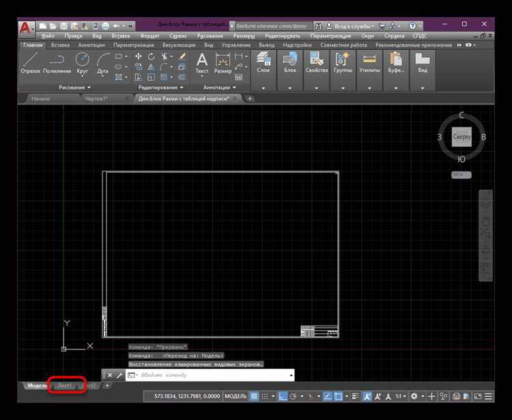Select the Отрезок line tool

[30, 63]
